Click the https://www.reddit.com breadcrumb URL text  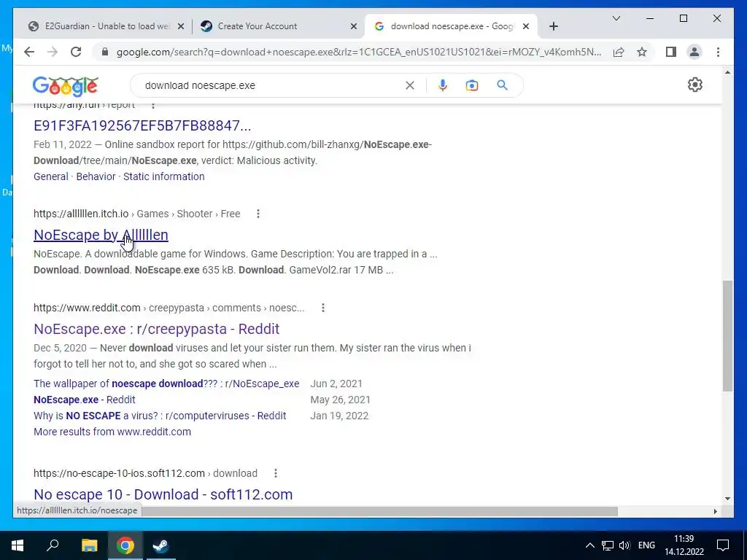87,308
